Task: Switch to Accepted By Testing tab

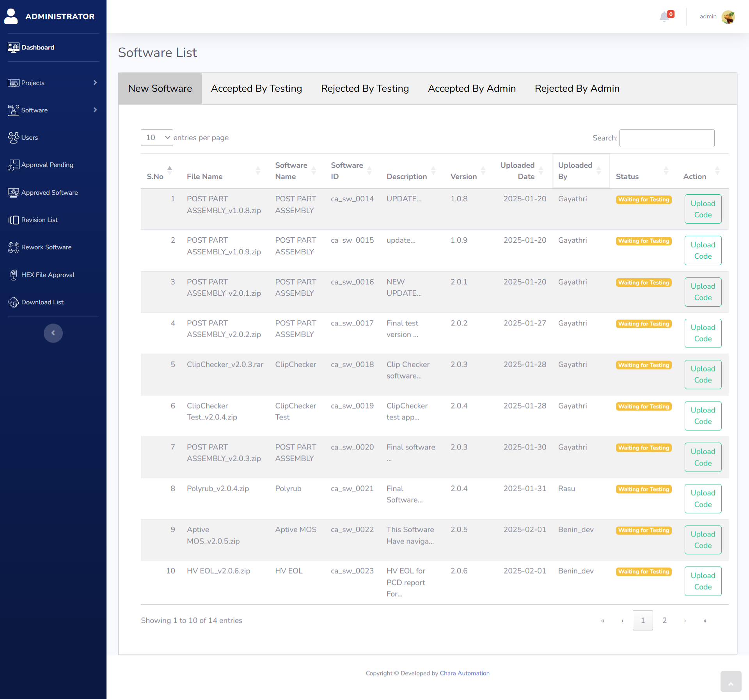Action: 256,89
